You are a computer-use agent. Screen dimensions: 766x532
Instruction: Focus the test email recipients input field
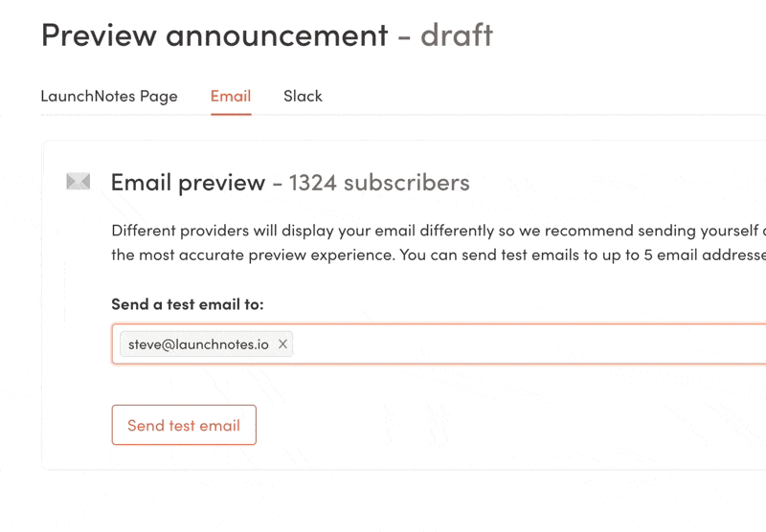[x=527, y=344]
